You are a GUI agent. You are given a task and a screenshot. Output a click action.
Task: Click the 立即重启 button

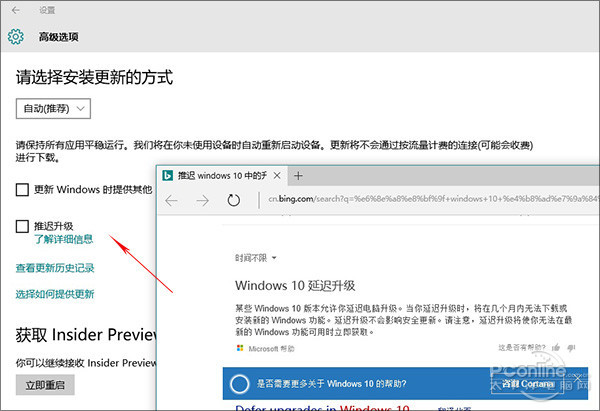click(x=45, y=385)
